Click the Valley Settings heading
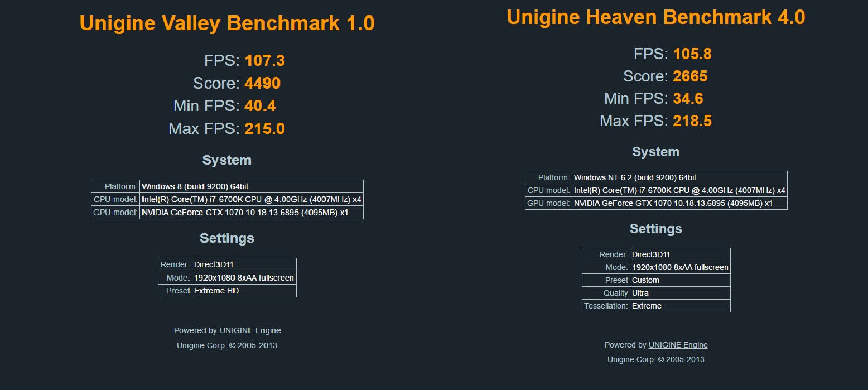The height and width of the screenshot is (390, 868). point(227,238)
